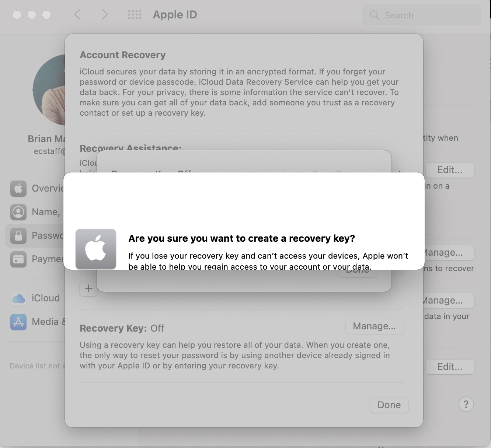
Task: Click the bottom Edit button behind sheet
Action: 450,367
